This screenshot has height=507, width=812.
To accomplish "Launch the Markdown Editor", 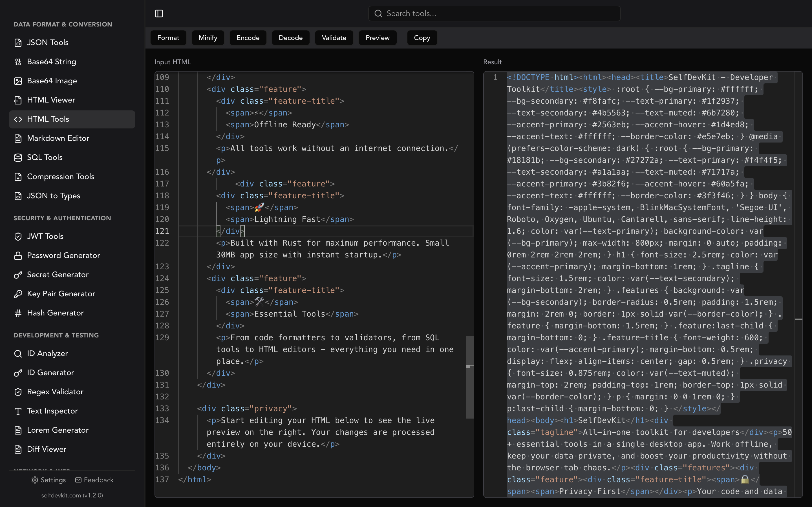I will [x=58, y=138].
